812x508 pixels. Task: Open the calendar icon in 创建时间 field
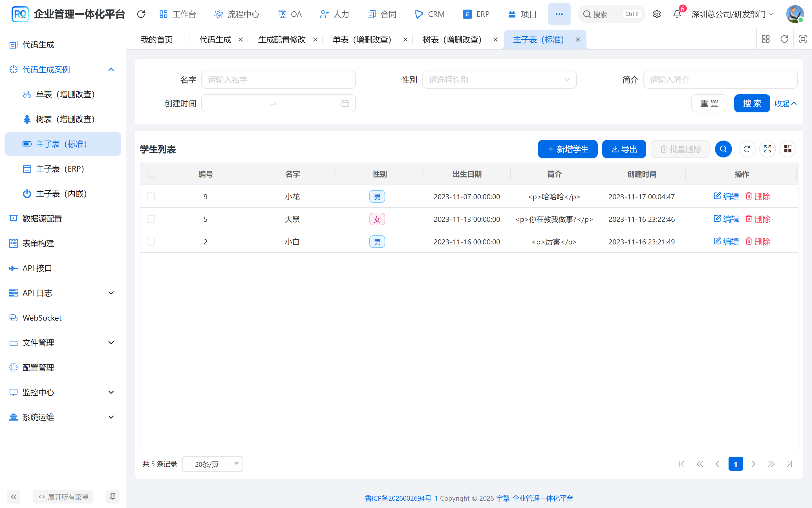tap(345, 104)
